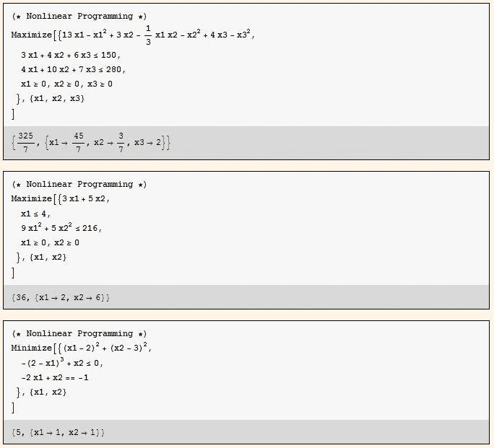This screenshot has height=448, width=494.
Task: Select the output beginning with 36
Action: [x=61, y=297]
